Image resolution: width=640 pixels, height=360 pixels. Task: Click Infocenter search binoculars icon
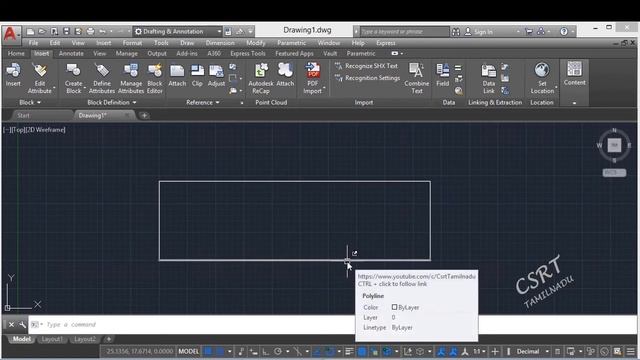pos(456,31)
